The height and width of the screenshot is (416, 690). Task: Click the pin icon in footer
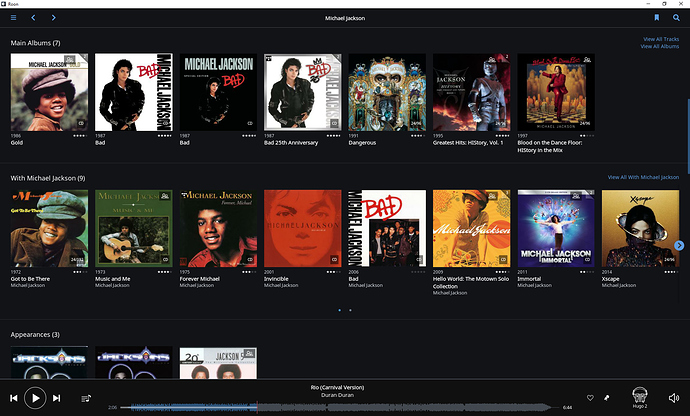click(606, 398)
